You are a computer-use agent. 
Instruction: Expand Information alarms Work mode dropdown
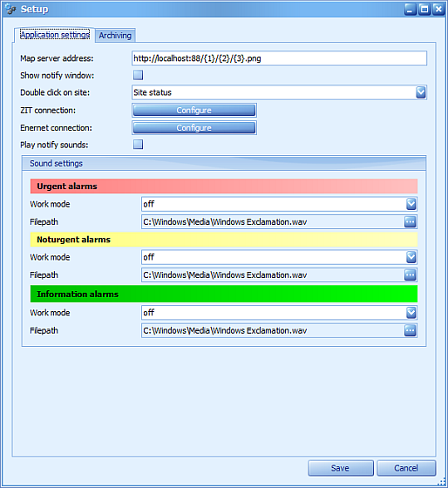pos(411,313)
